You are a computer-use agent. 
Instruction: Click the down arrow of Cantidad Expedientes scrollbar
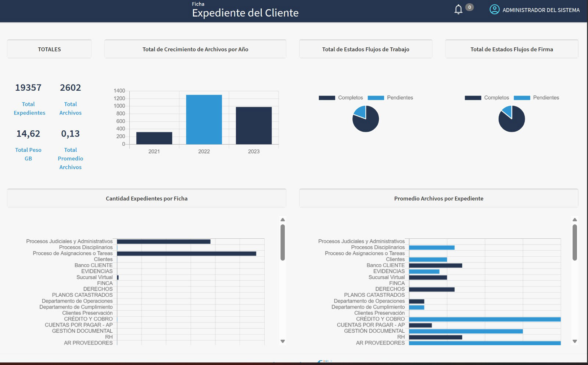[283, 341]
